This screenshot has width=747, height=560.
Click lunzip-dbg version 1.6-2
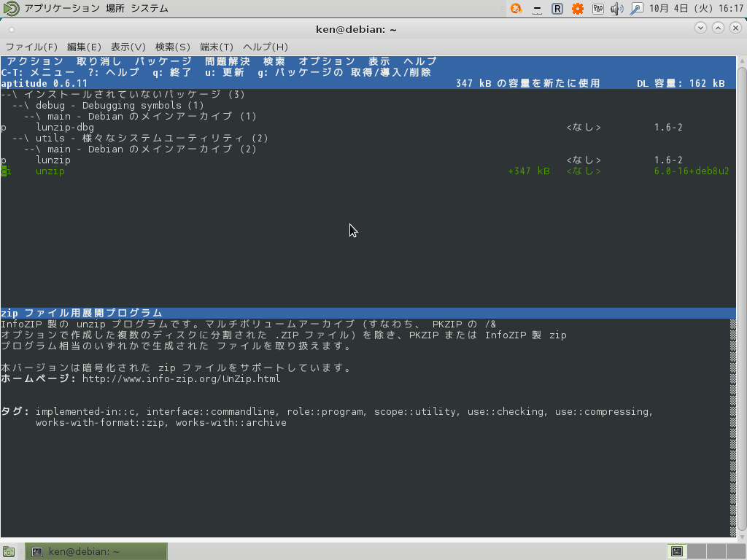668,127
